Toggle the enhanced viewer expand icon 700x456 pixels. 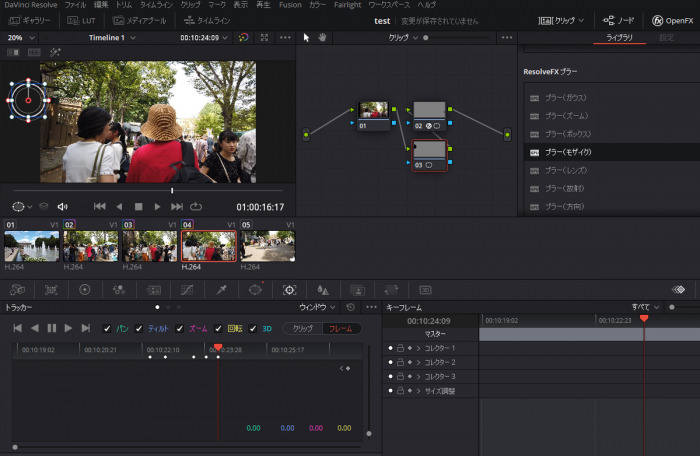264,38
